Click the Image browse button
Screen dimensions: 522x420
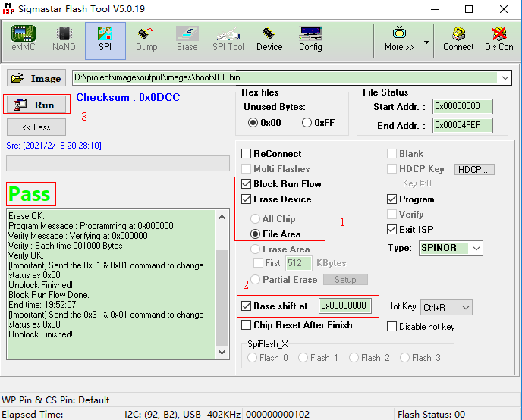tap(36, 79)
